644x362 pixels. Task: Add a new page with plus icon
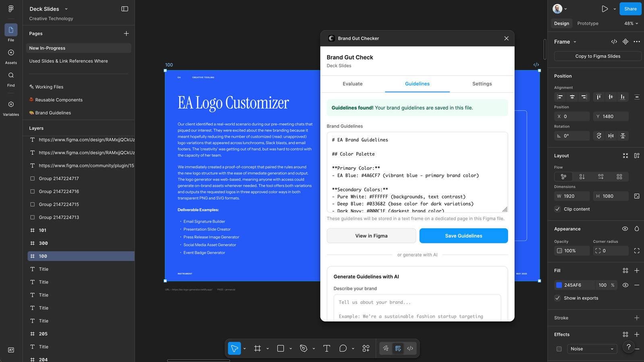pyautogui.click(x=126, y=33)
